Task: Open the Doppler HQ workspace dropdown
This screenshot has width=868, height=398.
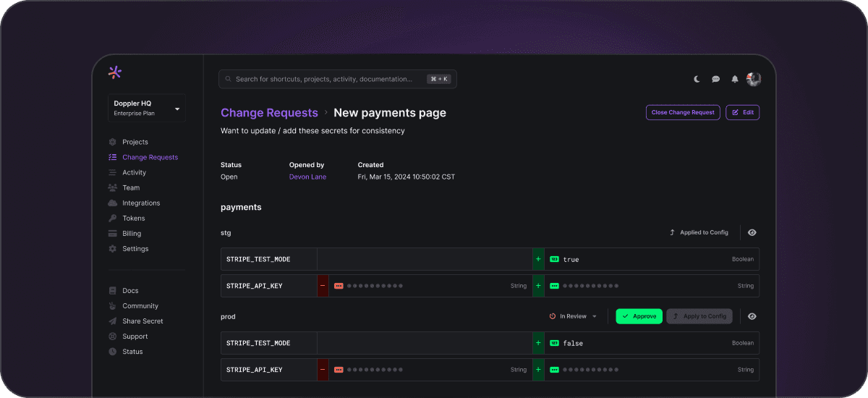Action: click(x=147, y=108)
